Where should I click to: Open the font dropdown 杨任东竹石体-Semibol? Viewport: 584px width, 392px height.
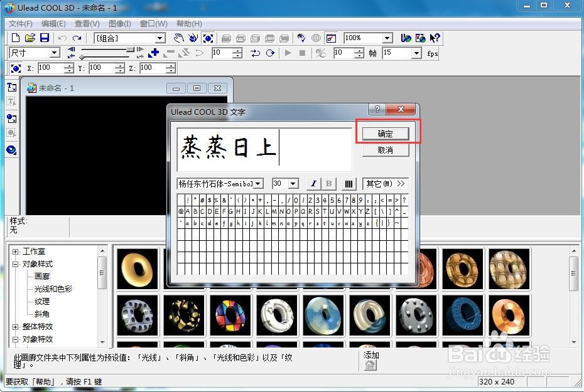tap(257, 184)
